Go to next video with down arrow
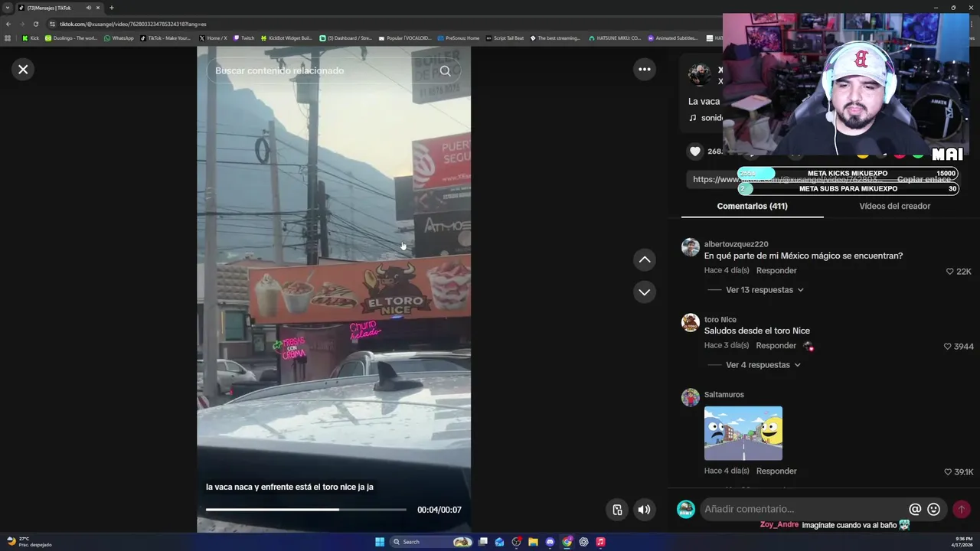Screen dimensions: 980x551 click(x=645, y=292)
